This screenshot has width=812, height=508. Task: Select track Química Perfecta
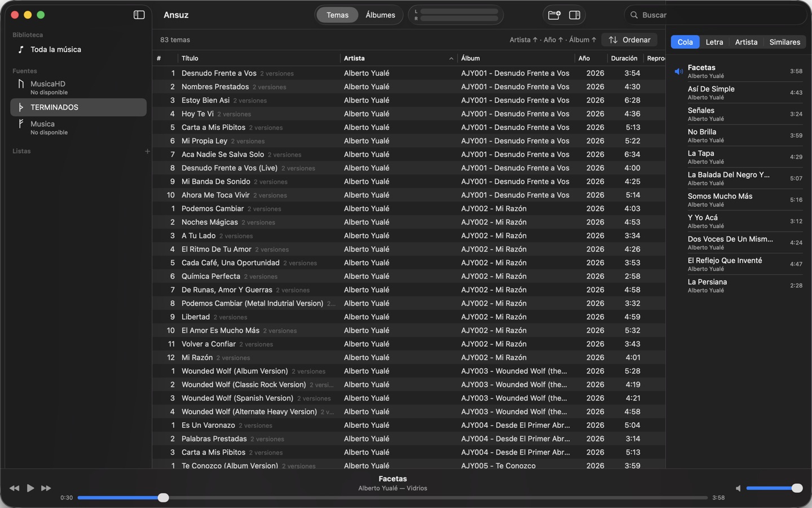tap(409, 277)
